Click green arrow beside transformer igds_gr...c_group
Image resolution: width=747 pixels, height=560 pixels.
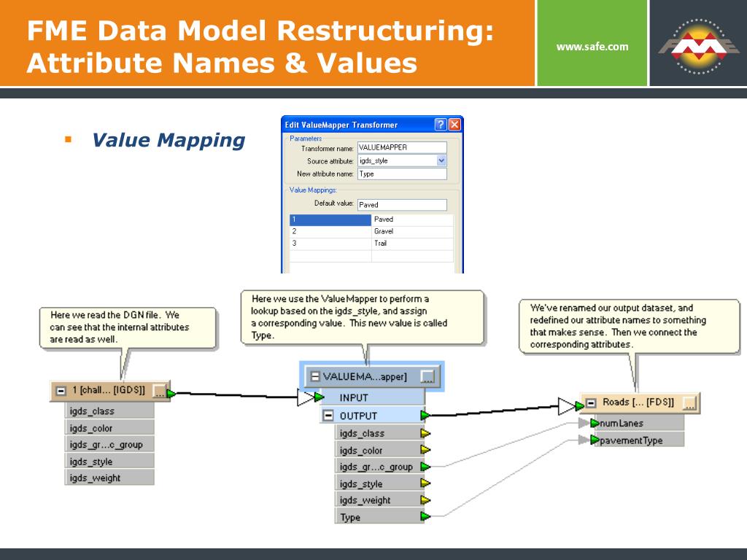tap(425, 467)
